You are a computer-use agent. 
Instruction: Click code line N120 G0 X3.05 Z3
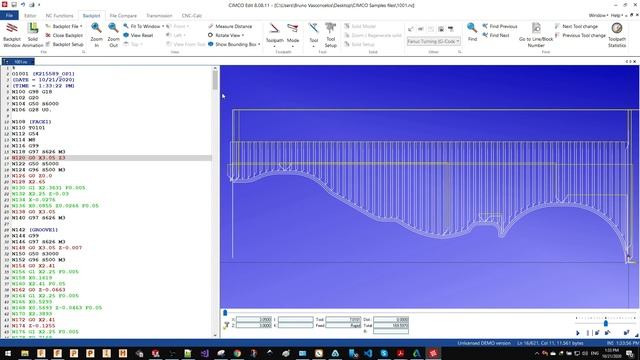pos(38,158)
